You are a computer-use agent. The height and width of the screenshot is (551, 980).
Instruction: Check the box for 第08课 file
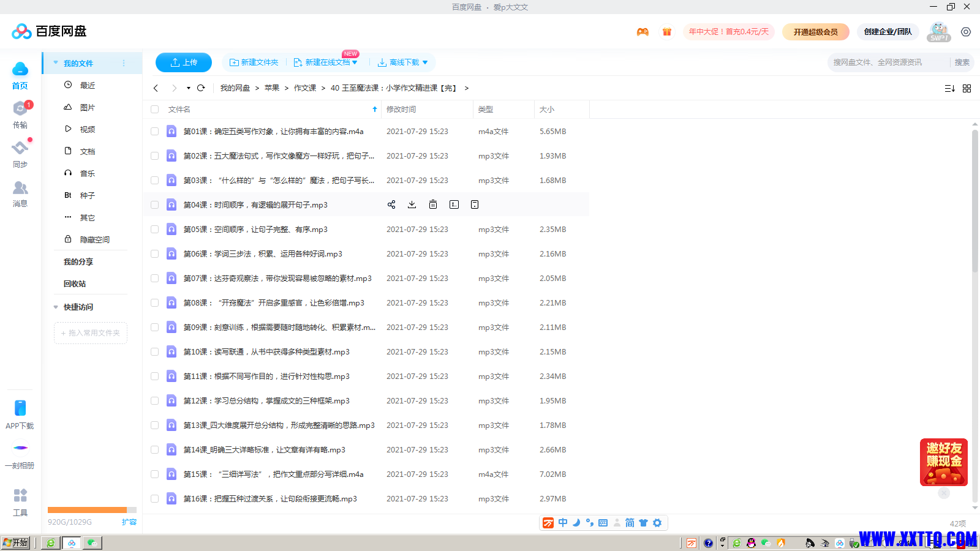point(155,303)
